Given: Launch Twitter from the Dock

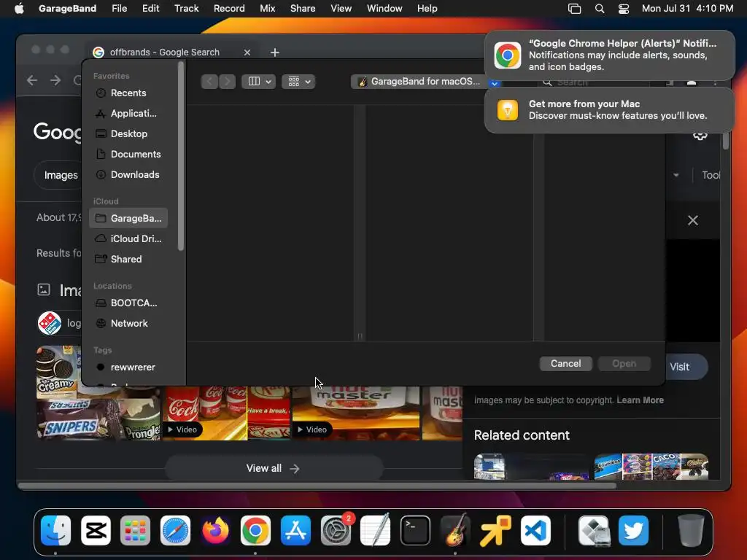Looking at the screenshot, I should coord(634,530).
